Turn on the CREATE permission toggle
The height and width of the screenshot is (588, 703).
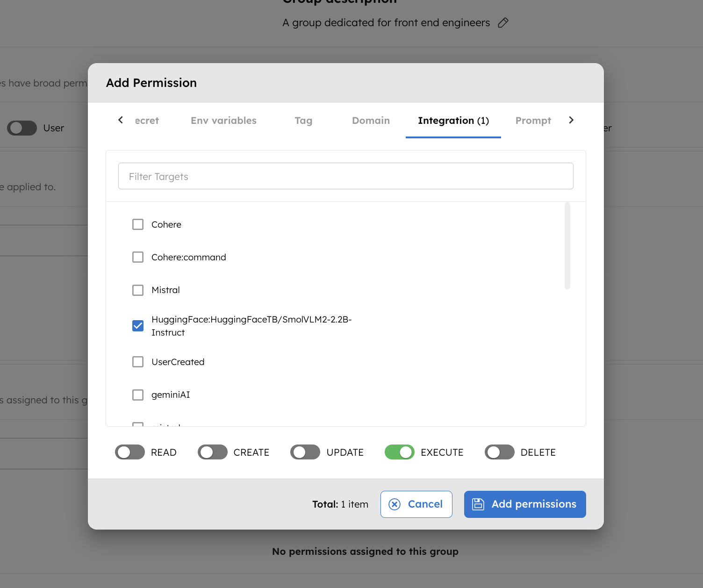[x=213, y=452]
